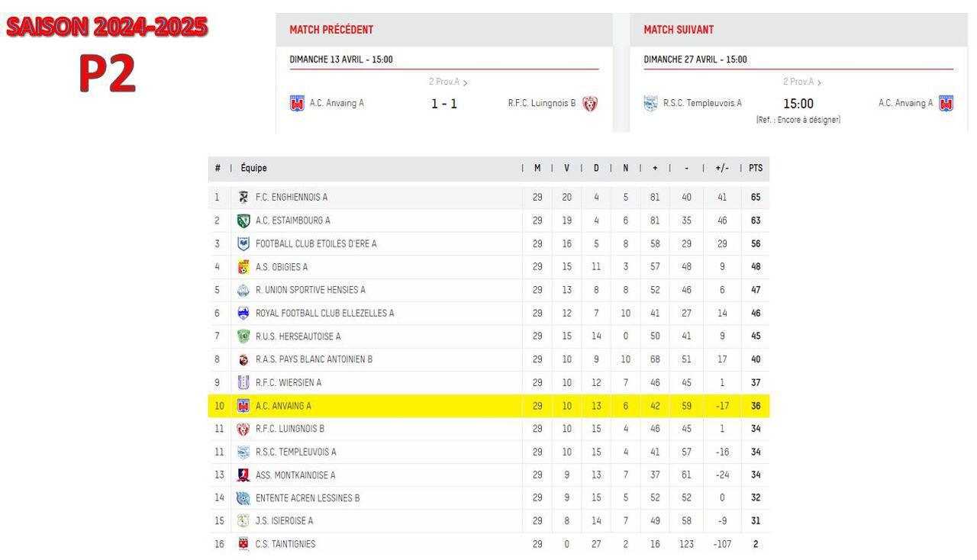The height and width of the screenshot is (560, 977).
Task: Select the Match Précédent header tab
Action: click(331, 30)
